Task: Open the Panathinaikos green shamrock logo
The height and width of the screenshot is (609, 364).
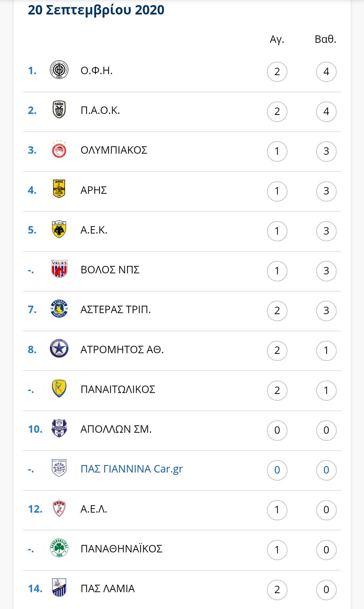Action: 59,548
